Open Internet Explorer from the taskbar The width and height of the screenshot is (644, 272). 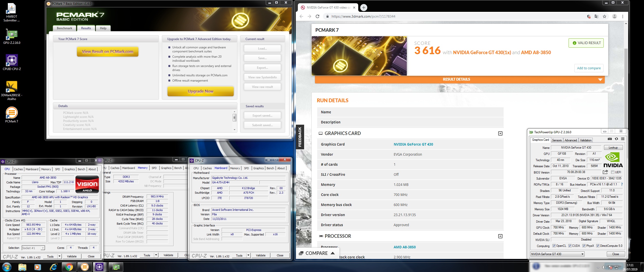coord(54,267)
